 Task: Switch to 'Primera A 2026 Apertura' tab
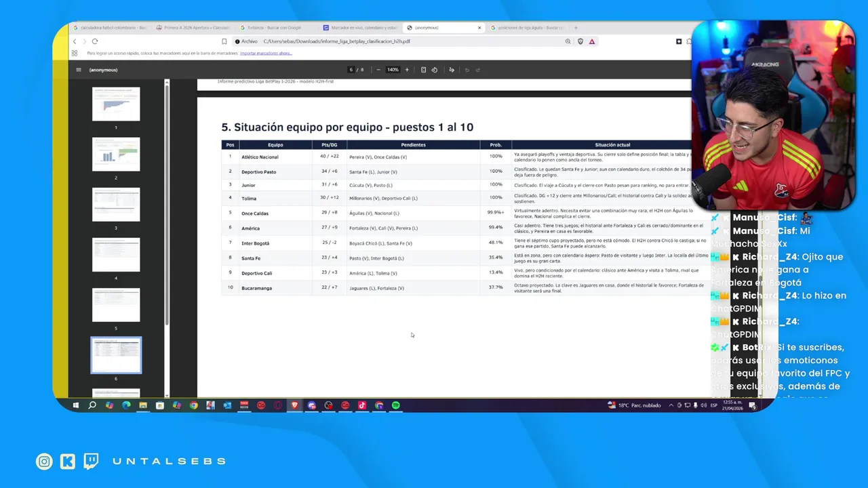tap(193, 28)
